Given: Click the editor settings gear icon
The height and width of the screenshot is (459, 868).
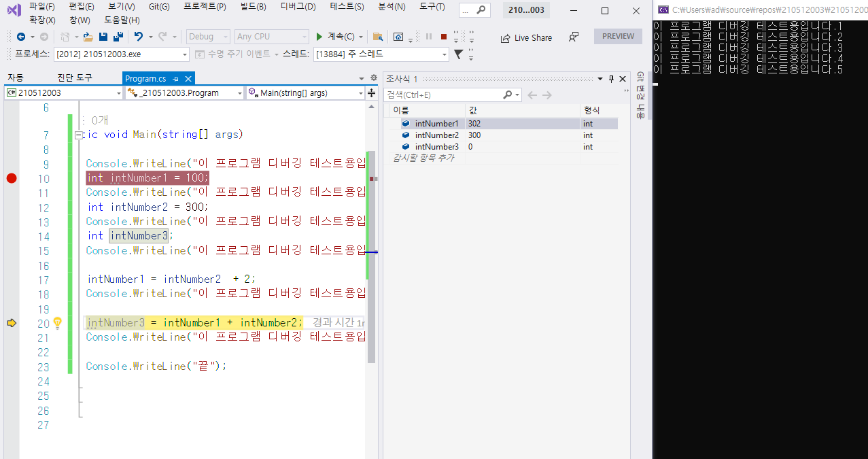Looking at the screenshot, I should [x=372, y=79].
